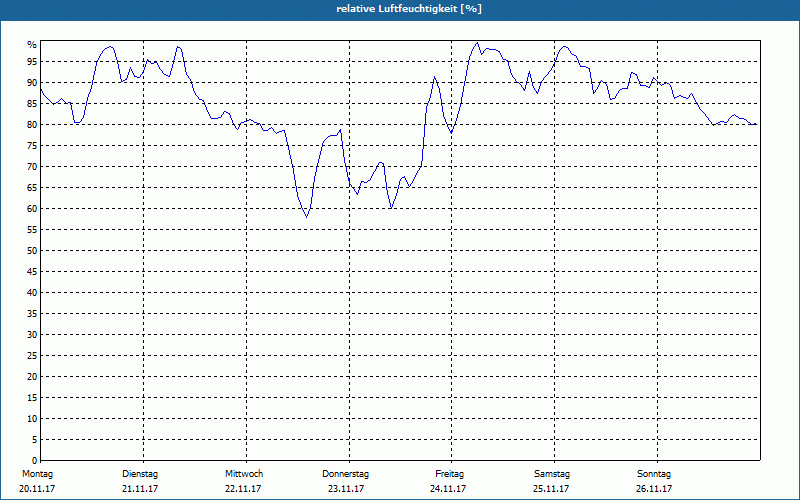
Task: Click y-axis value 10
Action: 32,418
